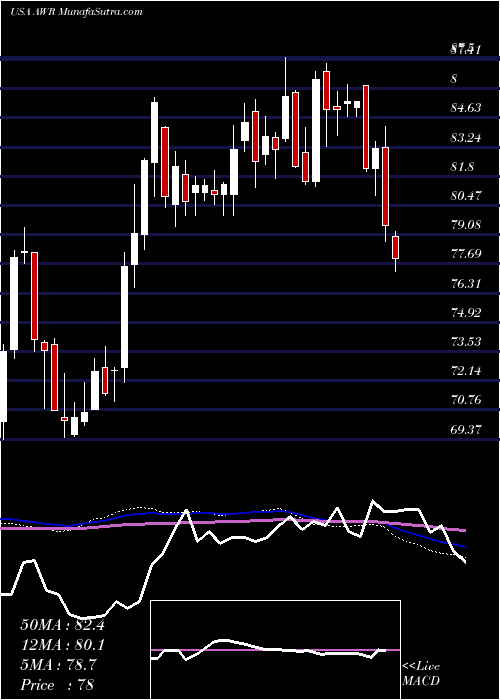The width and height of the screenshot is (500, 700).
Task: Click the 80.47 price axis label
Action: click(466, 195)
